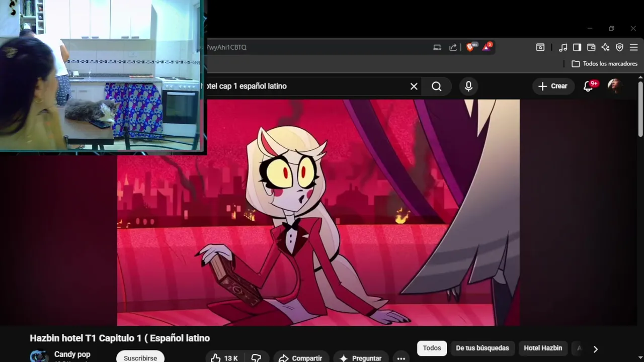Click the page vertical scrollbar

[x=640, y=108]
